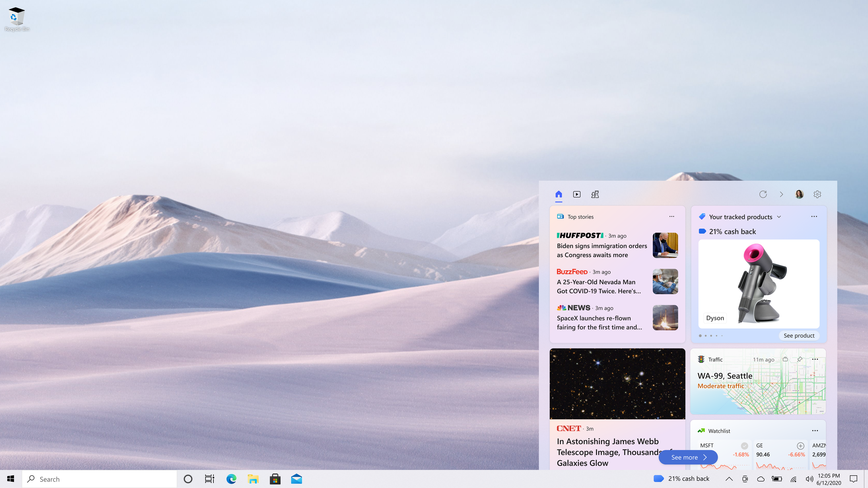Refresh the widgets feed
The image size is (868, 488).
point(763,194)
